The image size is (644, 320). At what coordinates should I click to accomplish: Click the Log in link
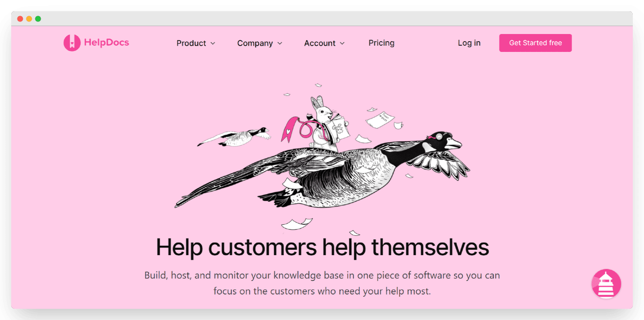click(469, 43)
